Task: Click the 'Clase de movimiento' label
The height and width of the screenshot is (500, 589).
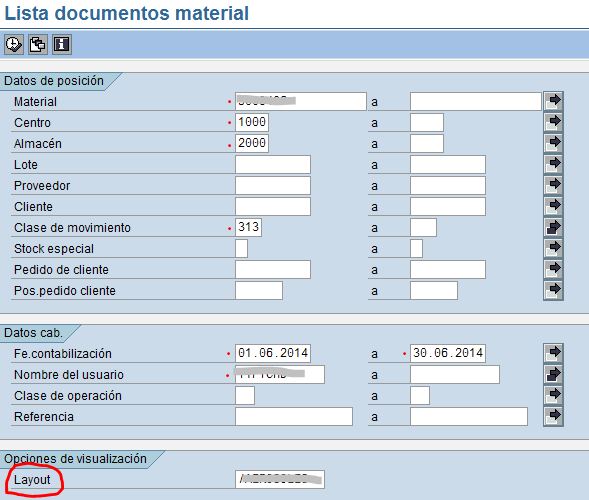Action: tap(72, 228)
